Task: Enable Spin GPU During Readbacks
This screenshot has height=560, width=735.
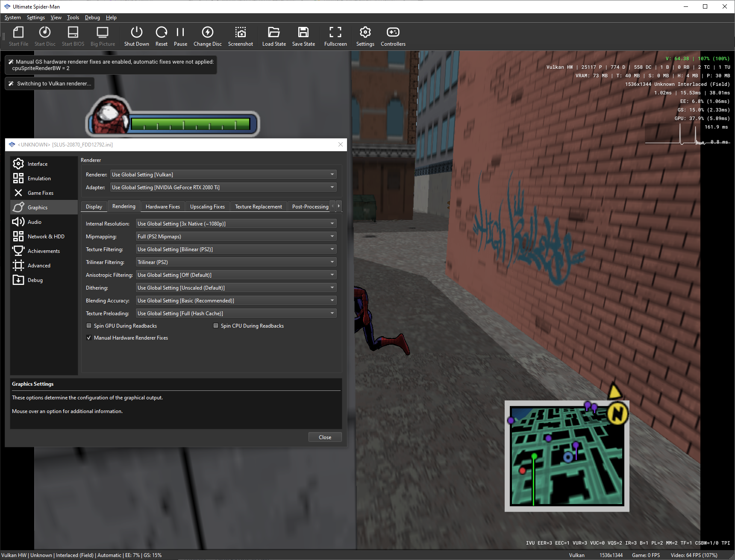Action: pos(89,325)
